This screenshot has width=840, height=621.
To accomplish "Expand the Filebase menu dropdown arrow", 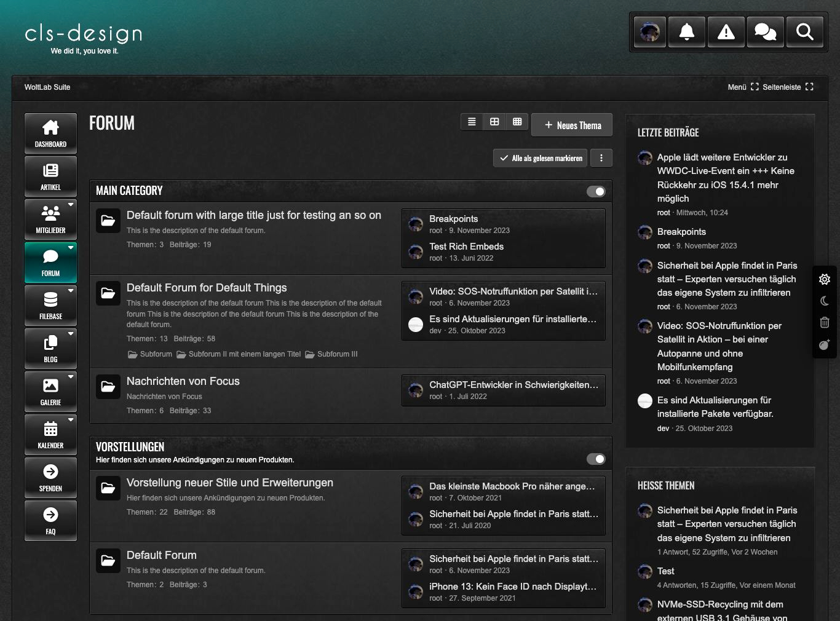I will pos(71,291).
